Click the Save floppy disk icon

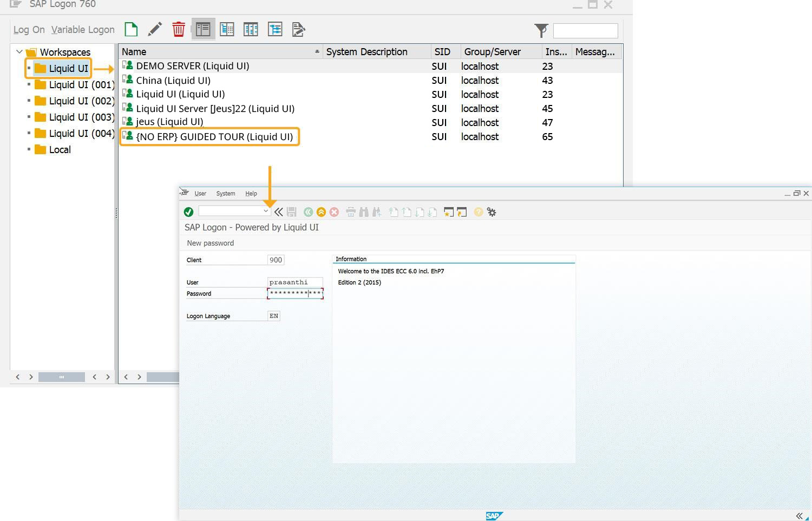point(292,212)
